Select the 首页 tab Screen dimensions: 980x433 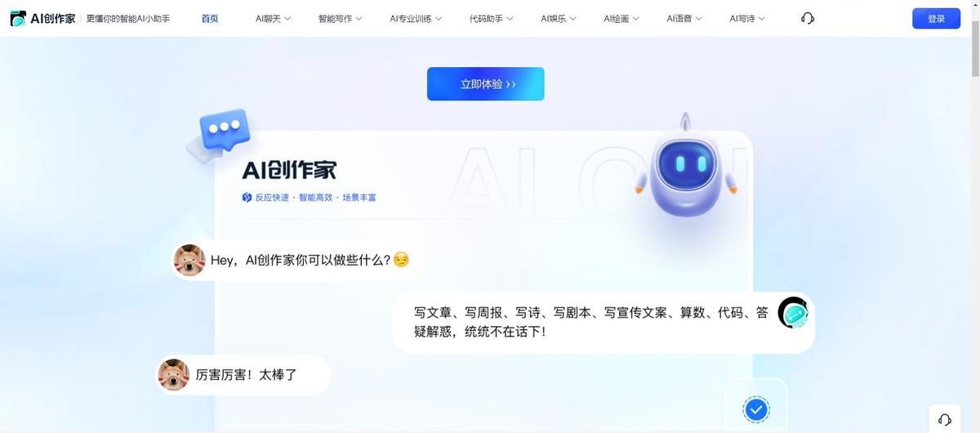coord(210,18)
